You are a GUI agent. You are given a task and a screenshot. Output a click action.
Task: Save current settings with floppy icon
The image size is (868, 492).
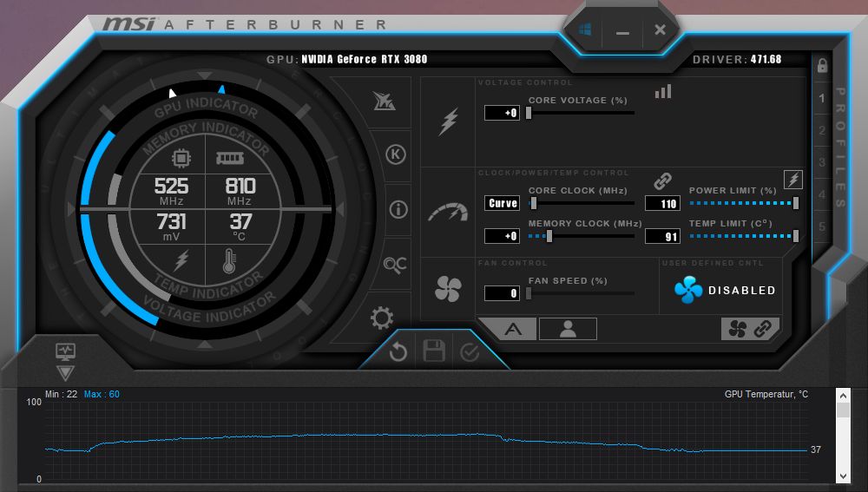coord(434,351)
